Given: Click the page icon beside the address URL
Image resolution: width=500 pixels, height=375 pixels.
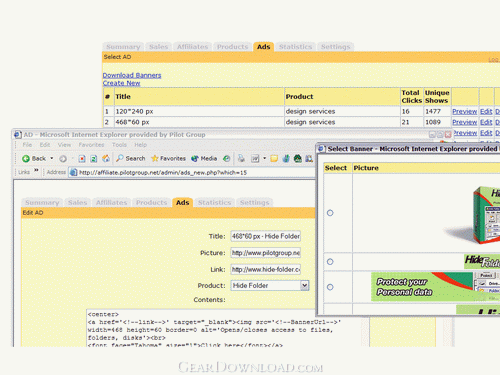Looking at the screenshot, I should (x=73, y=172).
